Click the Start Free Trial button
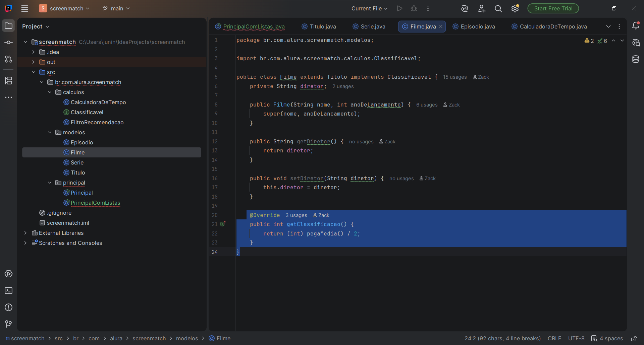 553,8
